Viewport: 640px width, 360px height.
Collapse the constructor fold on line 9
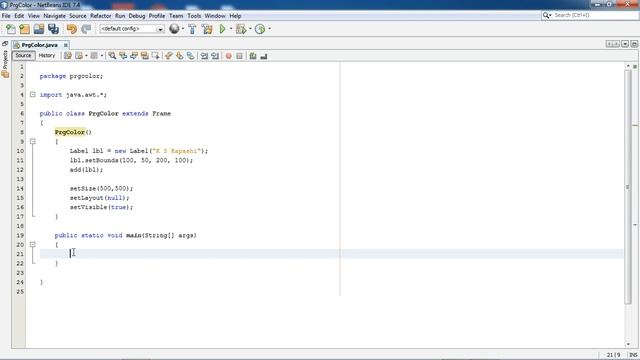click(33, 141)
